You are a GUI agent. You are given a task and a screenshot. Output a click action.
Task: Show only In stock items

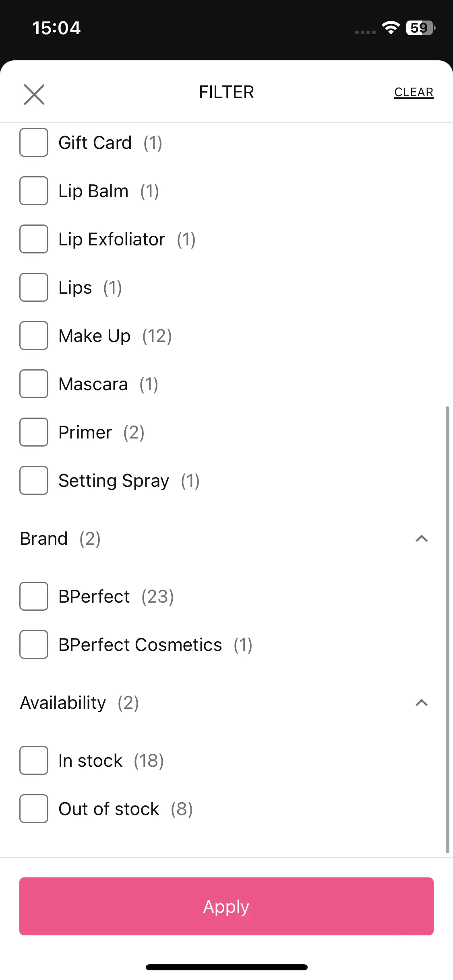click(x=34, y=760)
